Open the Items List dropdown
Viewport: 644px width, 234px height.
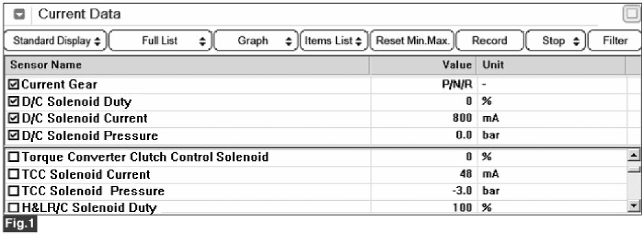pyautogui.click(x=334, y=41)
